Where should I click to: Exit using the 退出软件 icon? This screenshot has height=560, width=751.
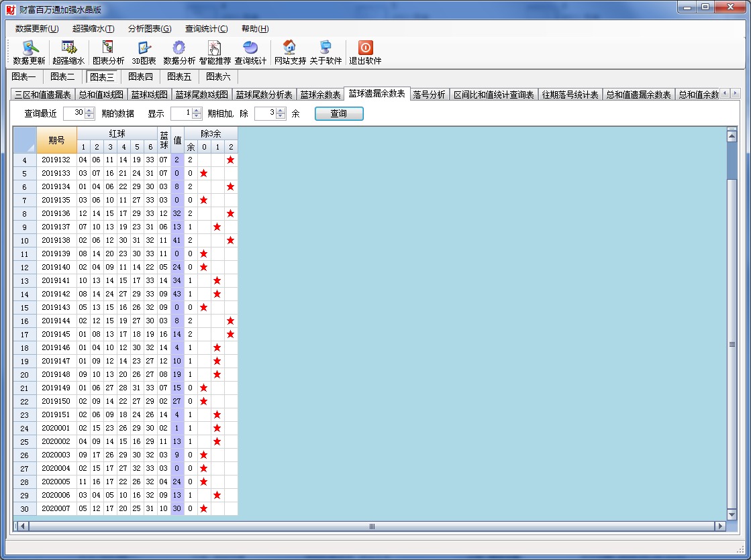pos(365,52)
